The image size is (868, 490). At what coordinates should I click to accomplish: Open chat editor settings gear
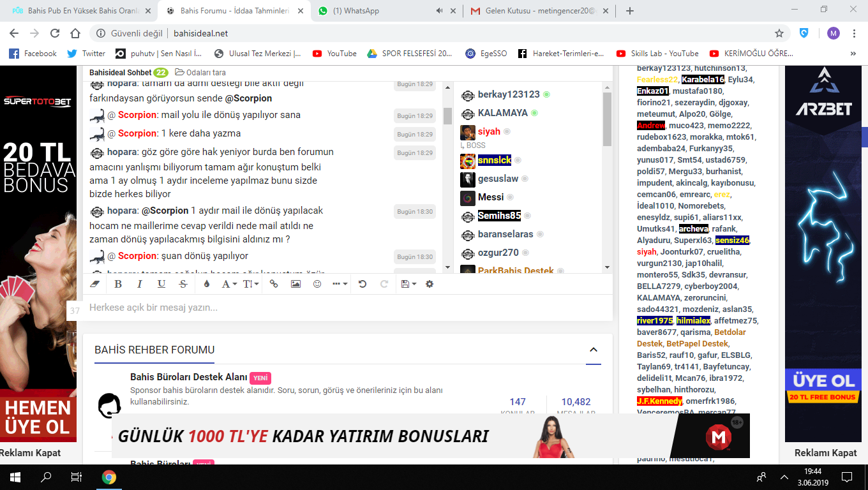(430, 284)
